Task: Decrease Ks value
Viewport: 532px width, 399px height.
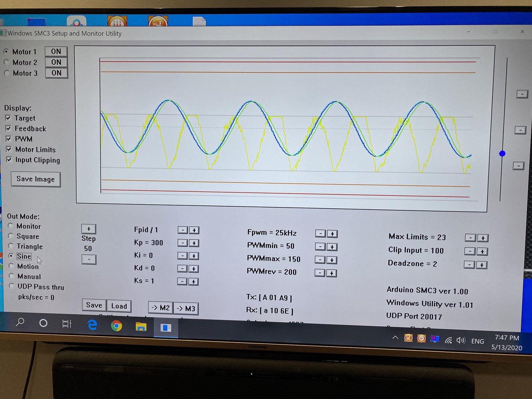Action: pyautogui.click(x=182, y=282)
